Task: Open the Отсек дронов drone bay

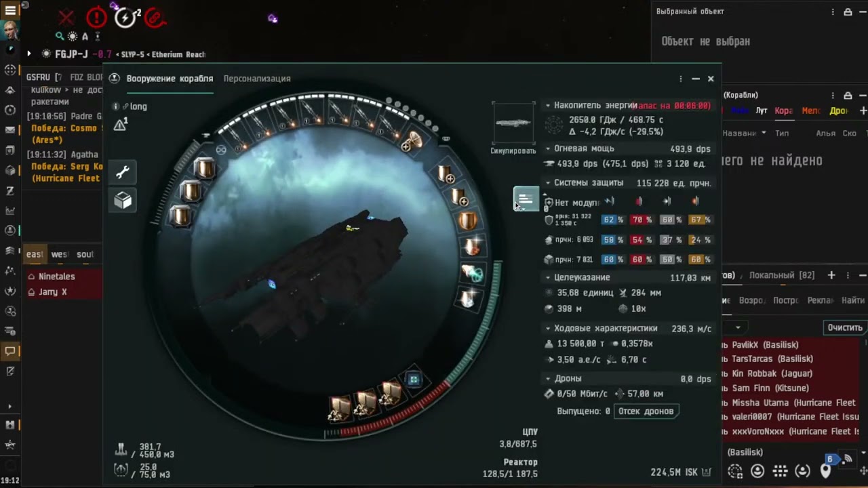Action: point(646,411)
